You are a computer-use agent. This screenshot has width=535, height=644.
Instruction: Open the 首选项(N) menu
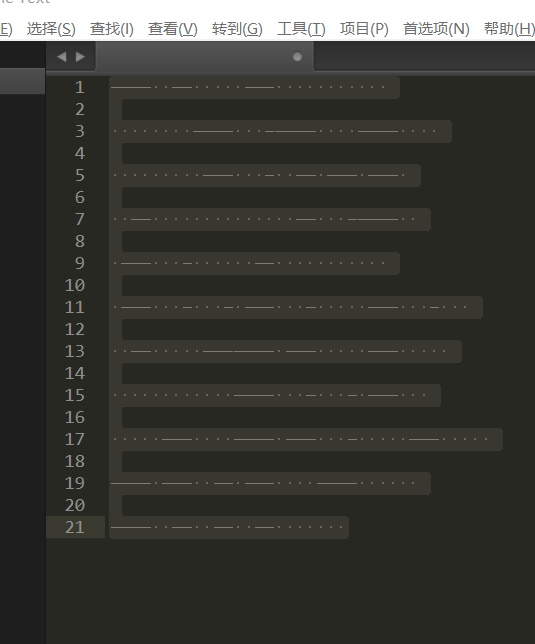click(436, 29)
